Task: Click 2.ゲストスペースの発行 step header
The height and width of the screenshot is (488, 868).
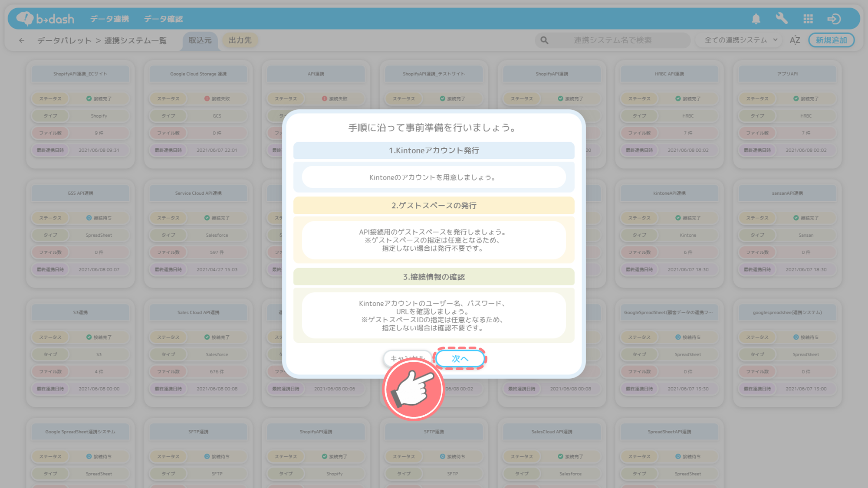Action: point(434,206)
